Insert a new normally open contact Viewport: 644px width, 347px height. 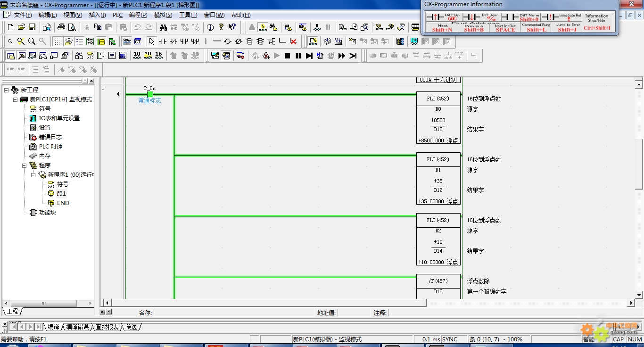tap(162, 41)
